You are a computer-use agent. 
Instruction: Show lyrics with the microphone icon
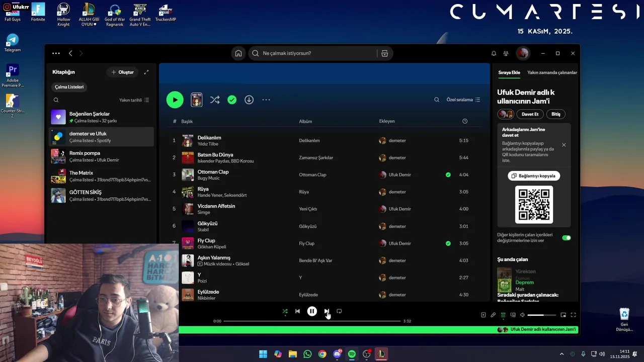[493, 315]
